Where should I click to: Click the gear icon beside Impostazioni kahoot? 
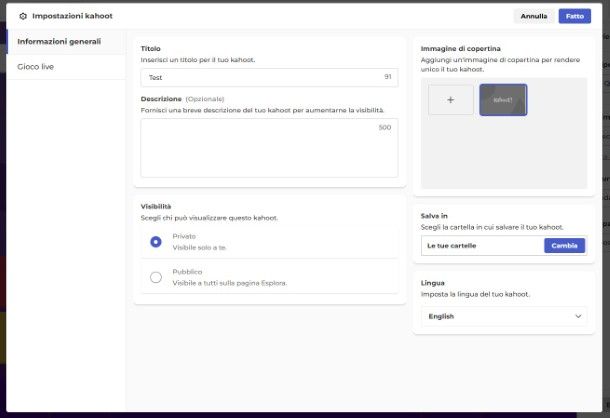tap(23, 16)
